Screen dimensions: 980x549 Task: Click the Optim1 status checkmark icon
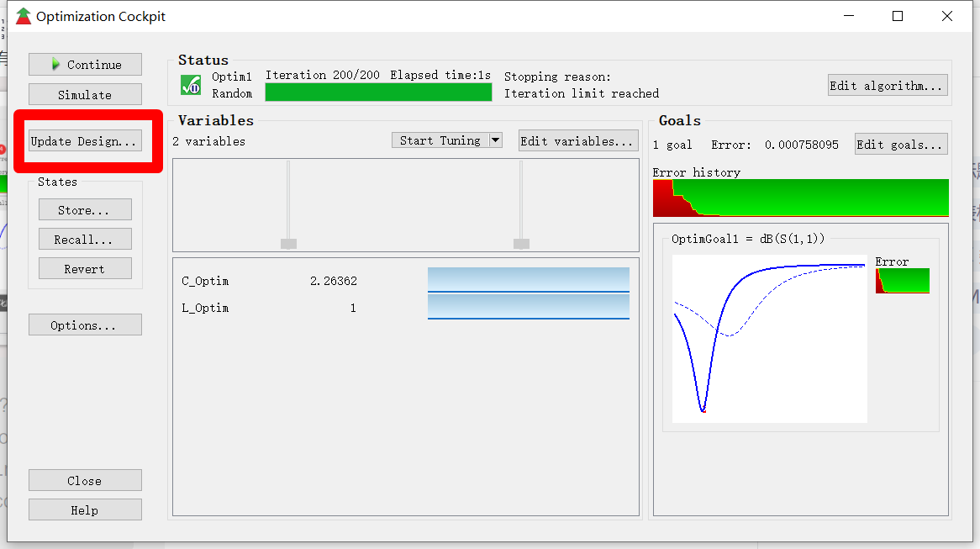click(191, 84)
